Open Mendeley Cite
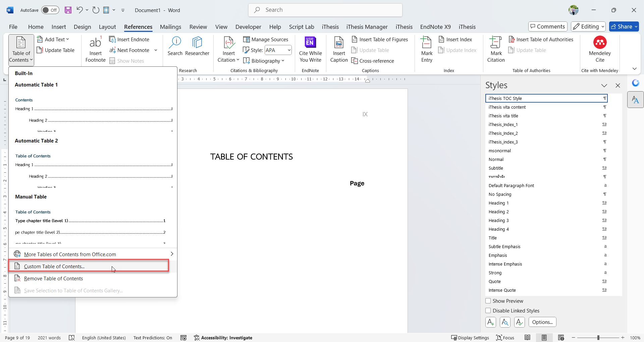 [x=600, y=49]
